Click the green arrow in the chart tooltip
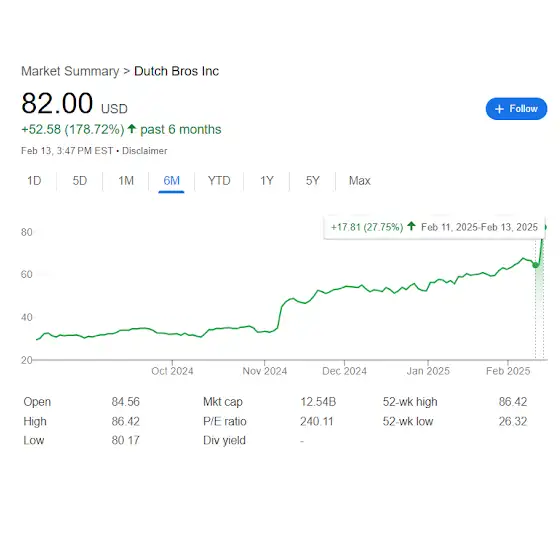The height and width of the screenshot is (560, 560). tap(411, 226)
